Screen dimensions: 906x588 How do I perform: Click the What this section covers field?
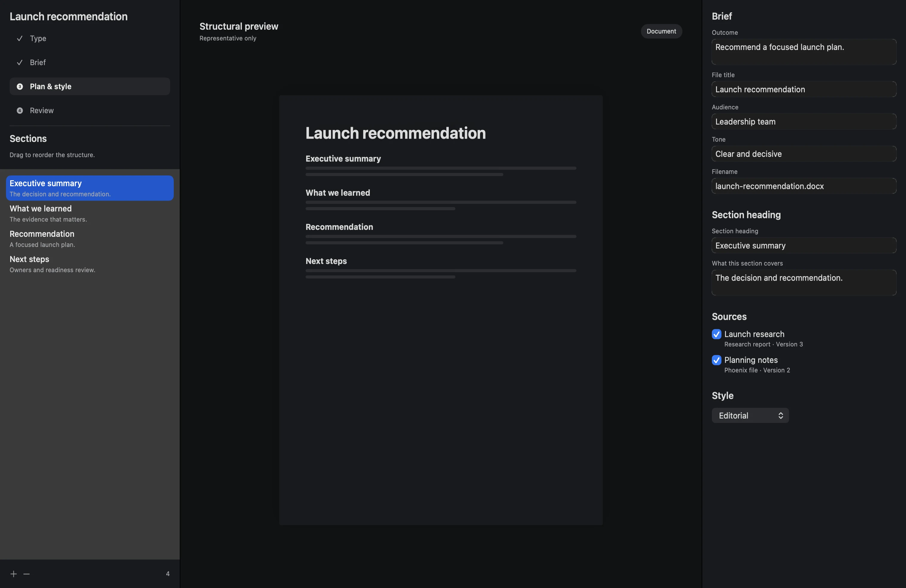point(804,283)
